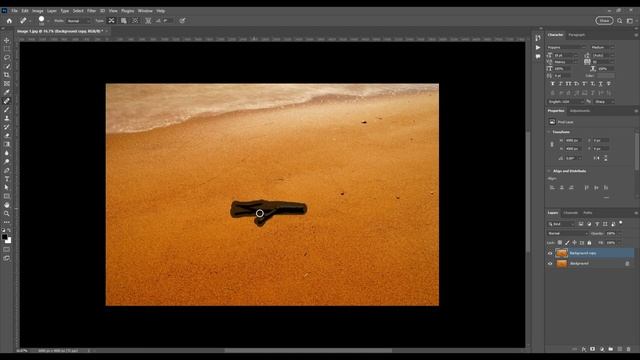Select the Image 1.jpg document tab
640x360 pixels.
pos(59,31)
